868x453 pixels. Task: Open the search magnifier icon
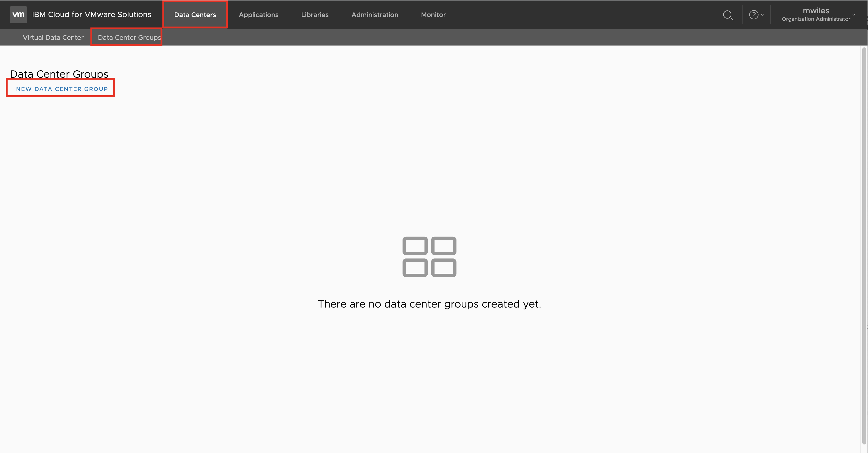(x=728, y=15)
